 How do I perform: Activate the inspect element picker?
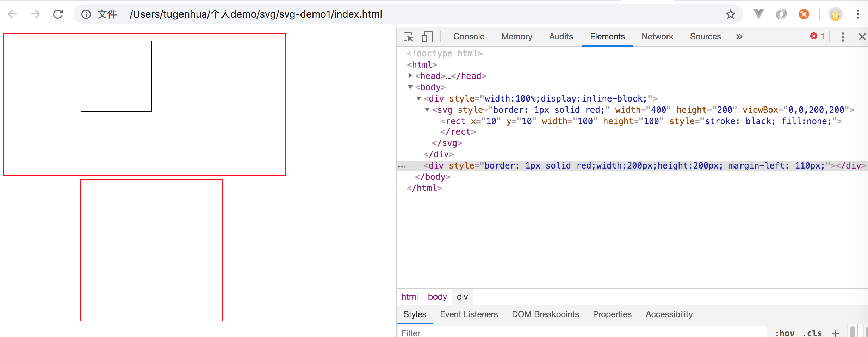coord(408,37)
